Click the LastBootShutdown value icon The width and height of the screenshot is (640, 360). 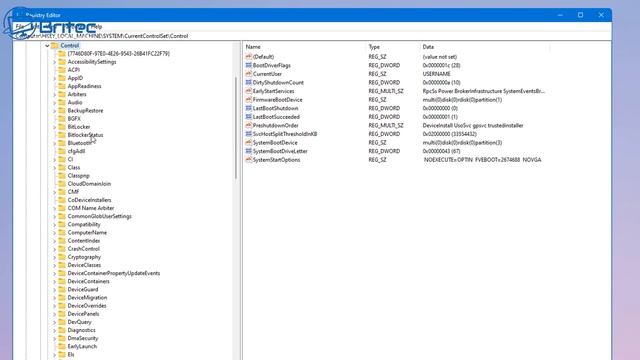pos(249,108)
